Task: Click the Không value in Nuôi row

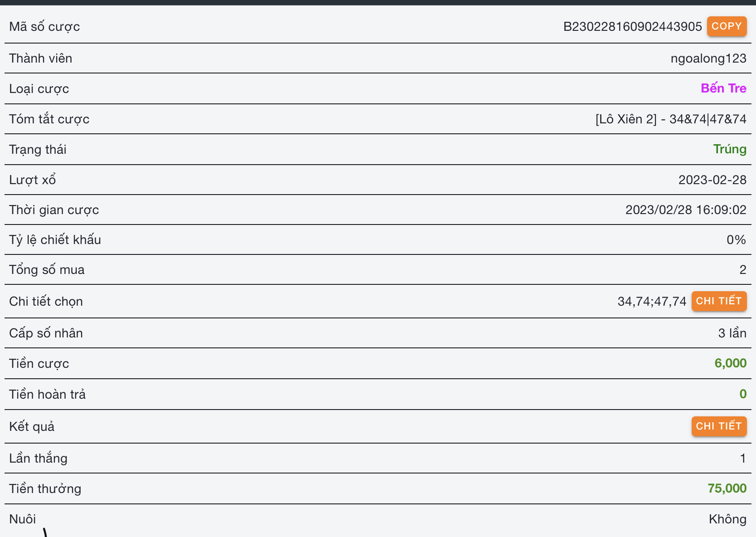Action: 727,519
